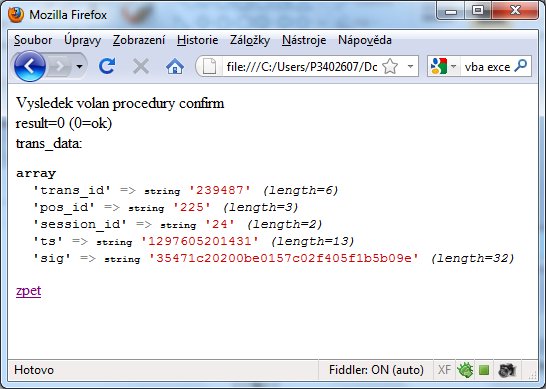Click the ts value '1297605201431'

pos(200,241)
